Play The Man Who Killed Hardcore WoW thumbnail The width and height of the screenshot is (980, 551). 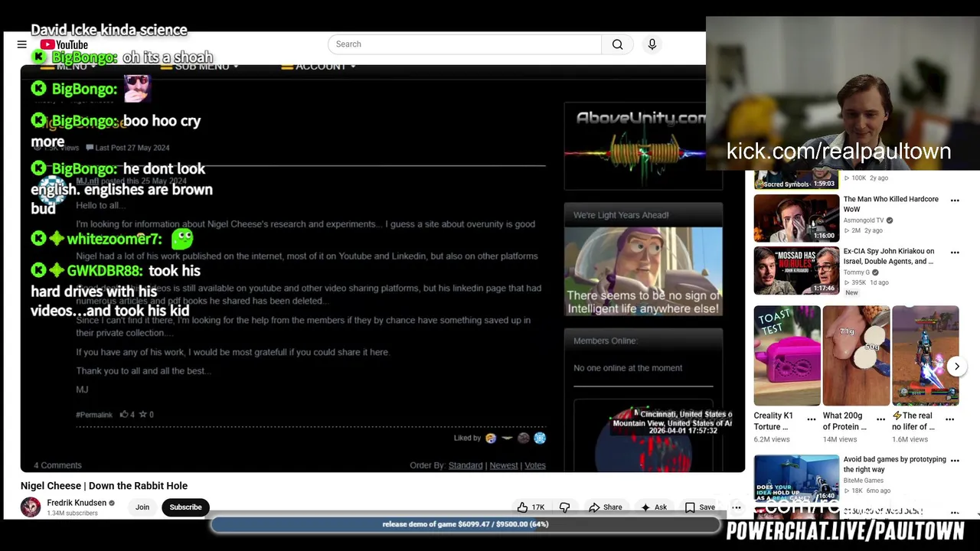pyautogui.click(x=796, y=218)
